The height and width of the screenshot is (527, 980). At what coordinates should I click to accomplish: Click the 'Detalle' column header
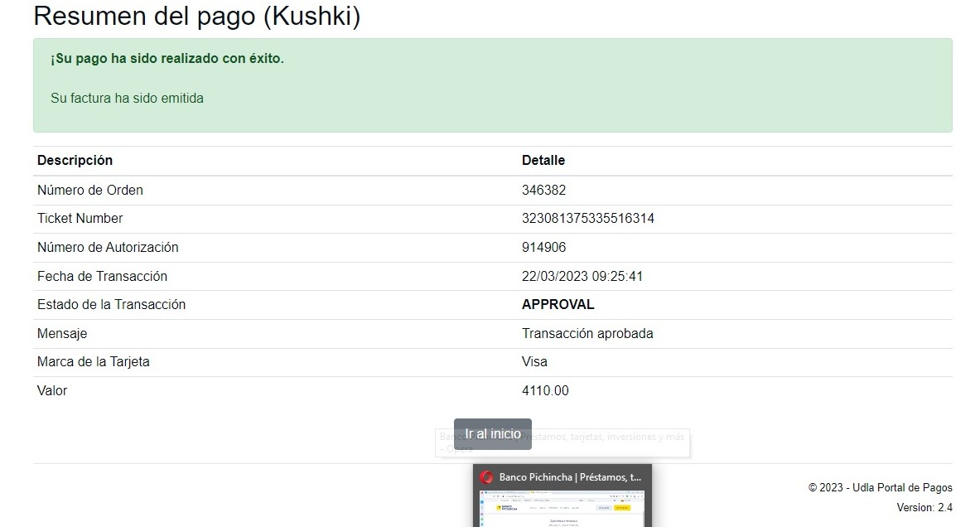click(543, 160)
